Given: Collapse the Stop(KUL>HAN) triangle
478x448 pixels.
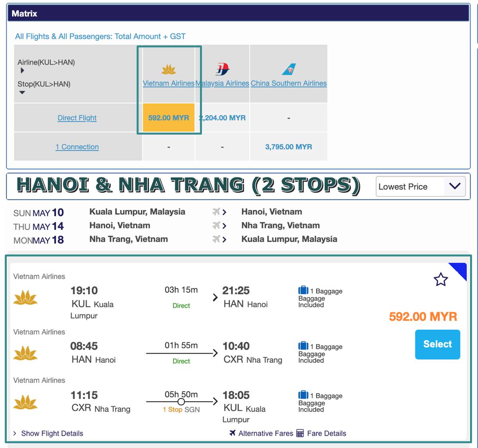Looking at the screenshot, I should click(x=22, y=92).
